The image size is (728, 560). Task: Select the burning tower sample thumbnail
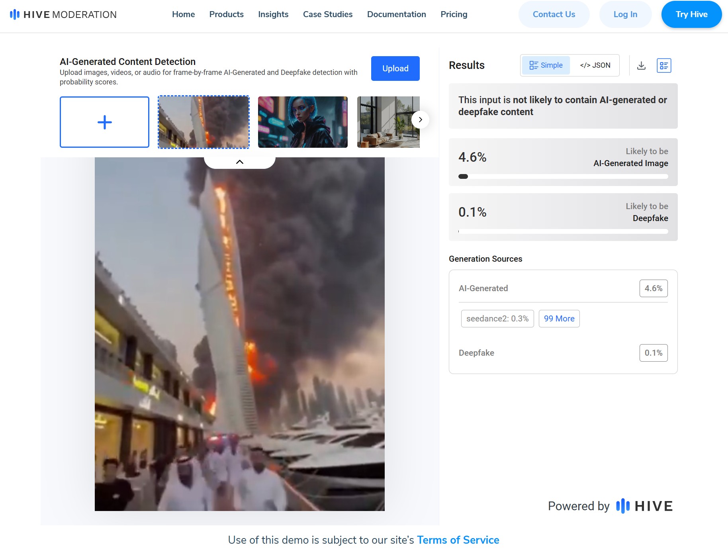point(204,122)
